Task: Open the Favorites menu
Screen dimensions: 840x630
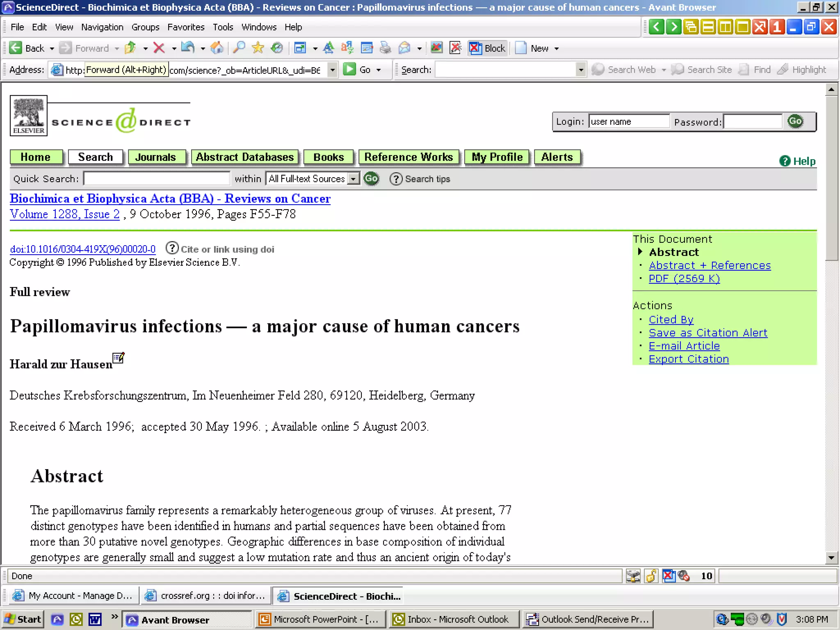Action: 186,27
